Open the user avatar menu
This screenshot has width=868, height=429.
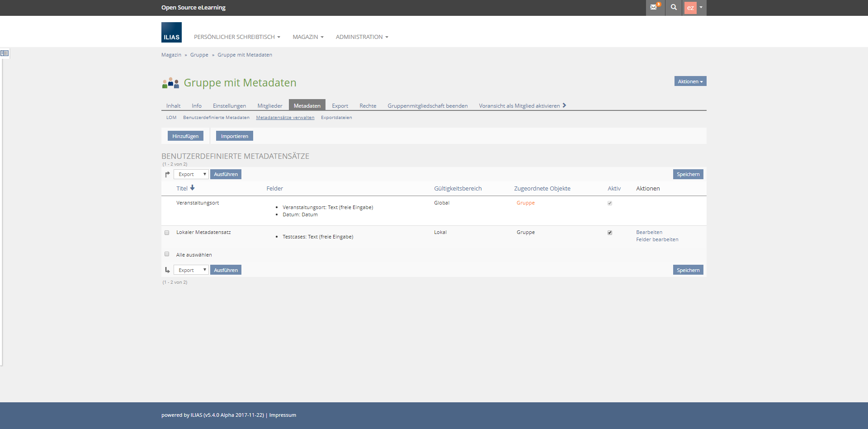(694, 8)
